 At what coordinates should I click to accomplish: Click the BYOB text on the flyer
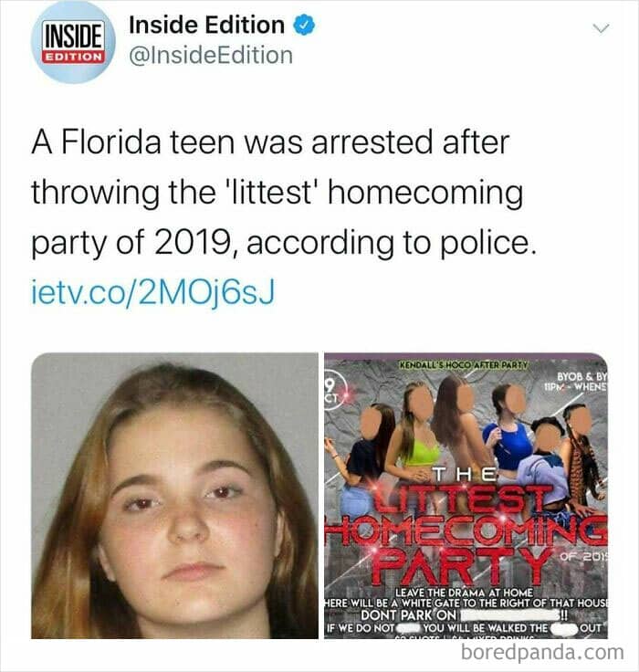pos(582,377)
